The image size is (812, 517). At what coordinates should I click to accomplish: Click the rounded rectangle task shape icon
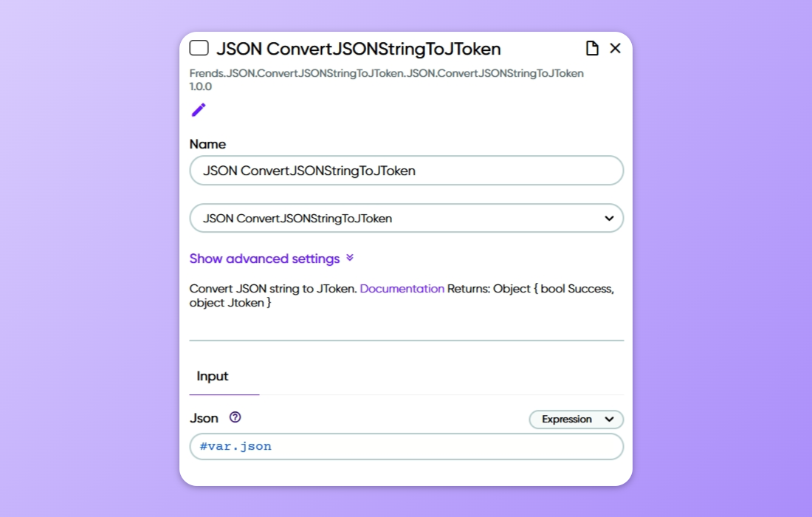199,48
